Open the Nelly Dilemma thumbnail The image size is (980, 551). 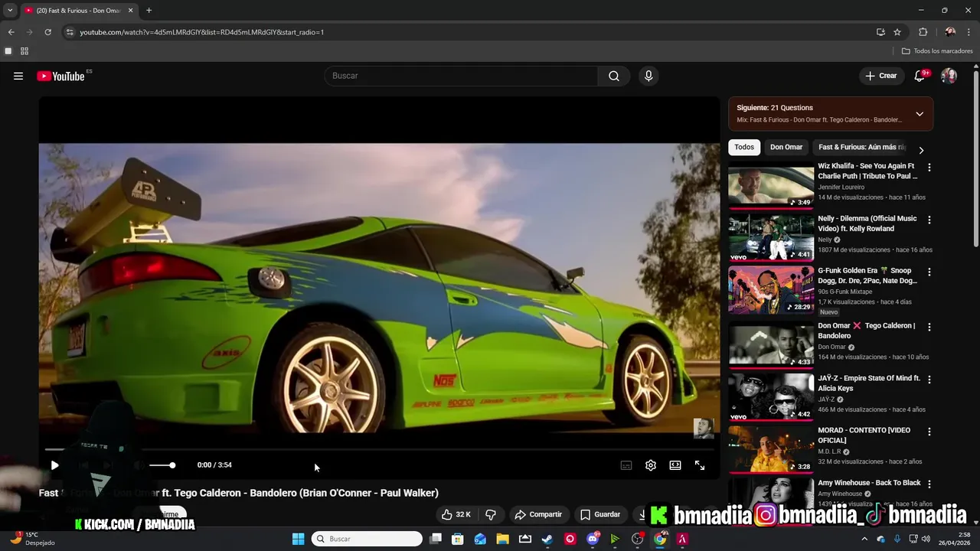click(771, 238)
